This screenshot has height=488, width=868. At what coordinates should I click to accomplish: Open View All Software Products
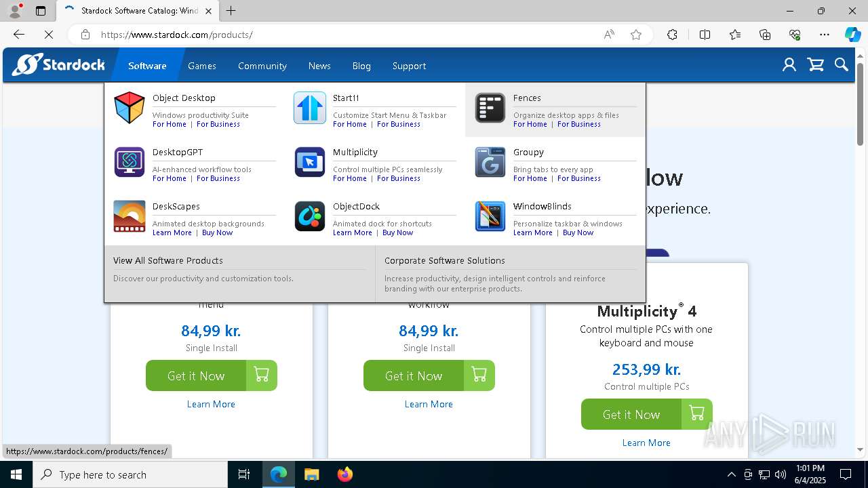click(168, 260)
